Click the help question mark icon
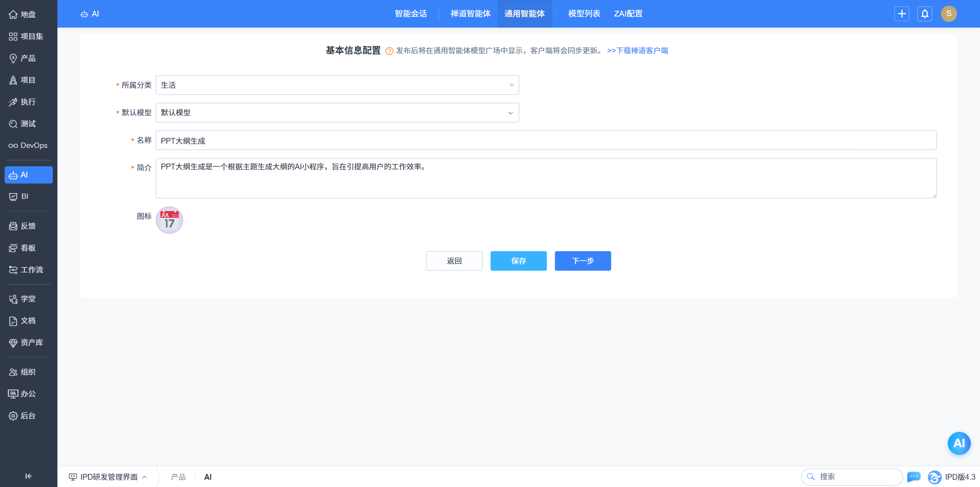Image resolution: width=980 pixels, height=487 pixels. (x=389, y=51)
